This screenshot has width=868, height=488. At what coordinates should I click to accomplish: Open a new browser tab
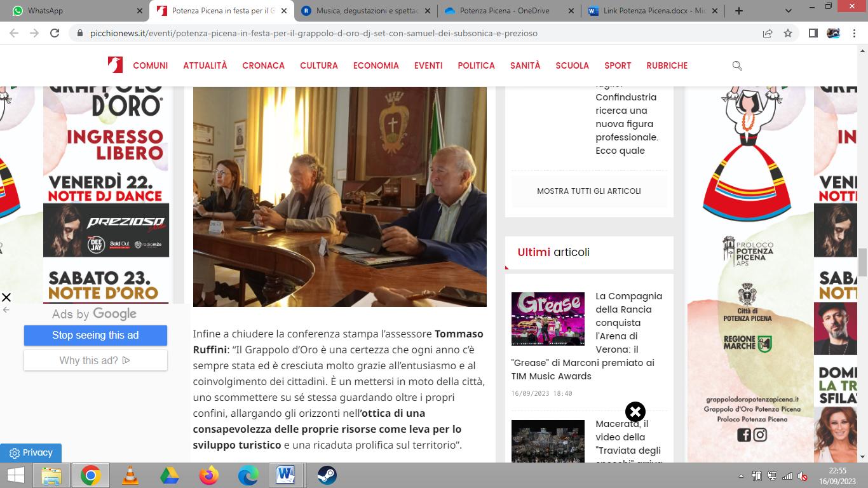[738, 11]
